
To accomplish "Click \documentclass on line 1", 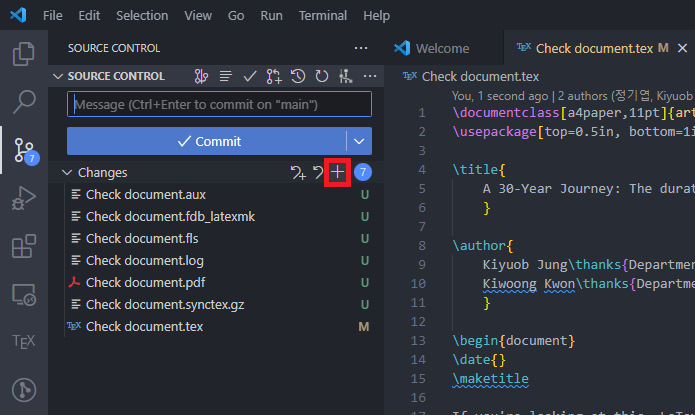I will click(x=506, y=113).
